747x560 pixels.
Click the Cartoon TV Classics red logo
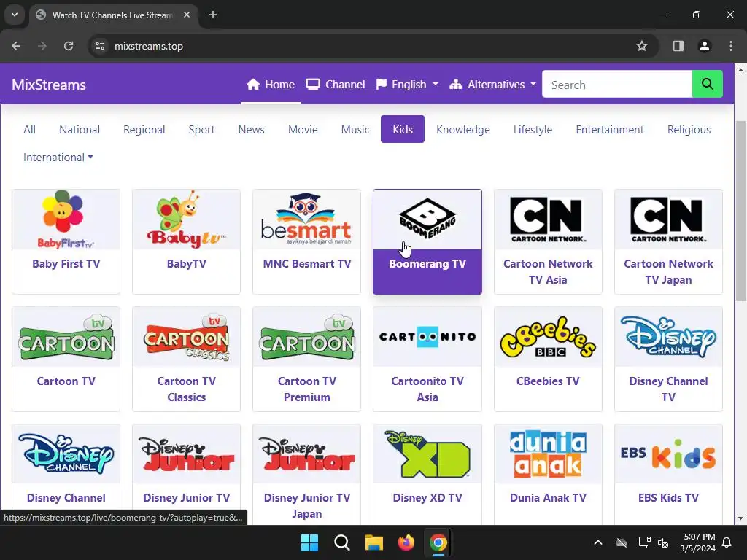click(186, 337)
